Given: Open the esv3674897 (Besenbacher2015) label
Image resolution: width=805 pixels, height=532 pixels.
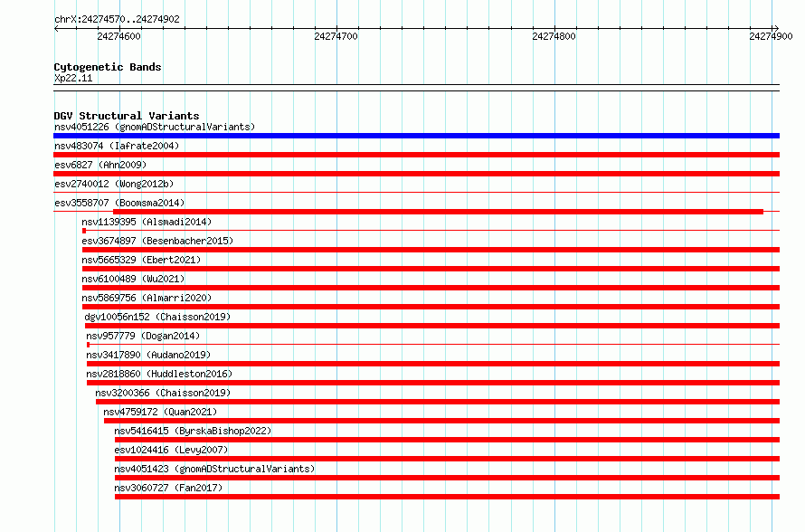Looking at the screenshot, I should pyautogui.click(x=157, y=241).
